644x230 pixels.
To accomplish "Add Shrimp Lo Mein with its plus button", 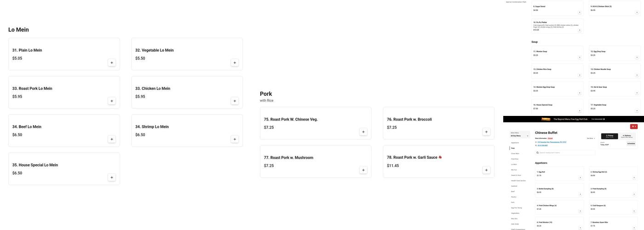I will (235, 139).
